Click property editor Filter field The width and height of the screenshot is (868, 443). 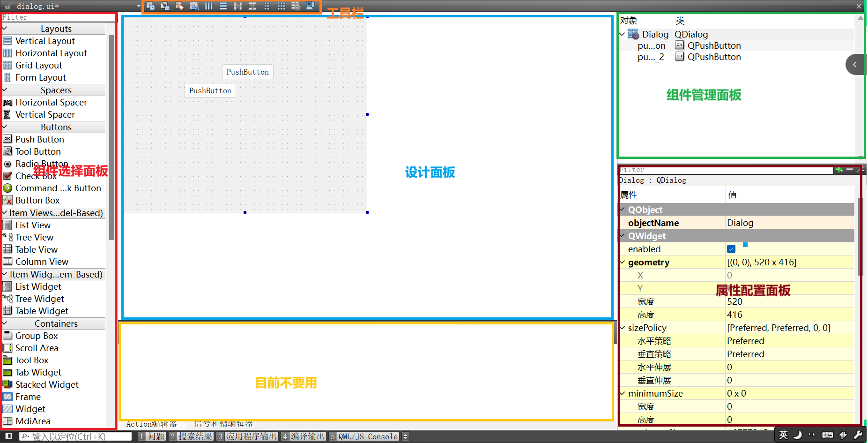[726, 170]
